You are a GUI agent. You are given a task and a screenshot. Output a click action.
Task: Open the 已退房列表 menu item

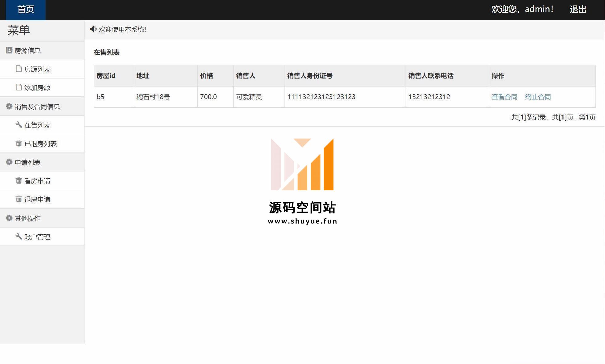[42, 144]
